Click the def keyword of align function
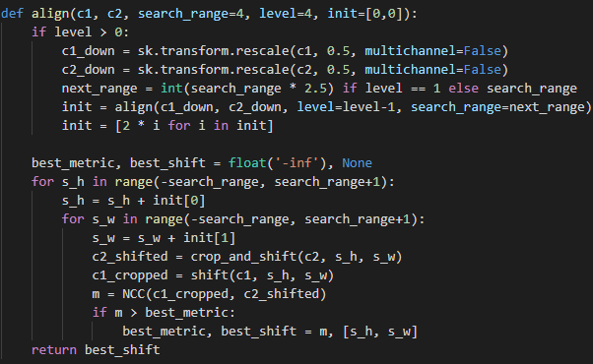The height and width of the screenshot is (364, 593). [12, 14]
